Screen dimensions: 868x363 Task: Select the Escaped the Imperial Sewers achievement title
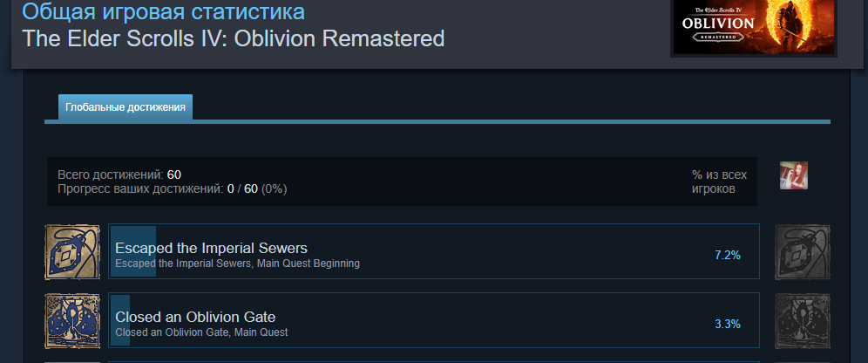click(211, 248)
